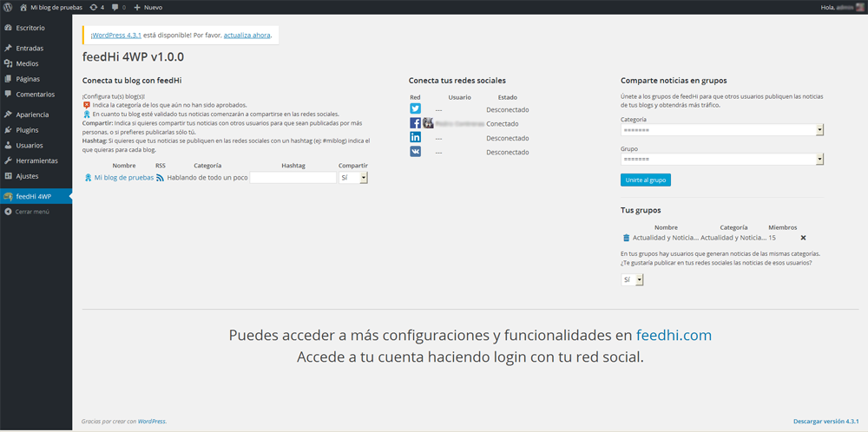Viewport: 868px width, 432px height.
Task: Click the Herramientas wrench icon
Action: pyautogui.click(x=8, y=161)
